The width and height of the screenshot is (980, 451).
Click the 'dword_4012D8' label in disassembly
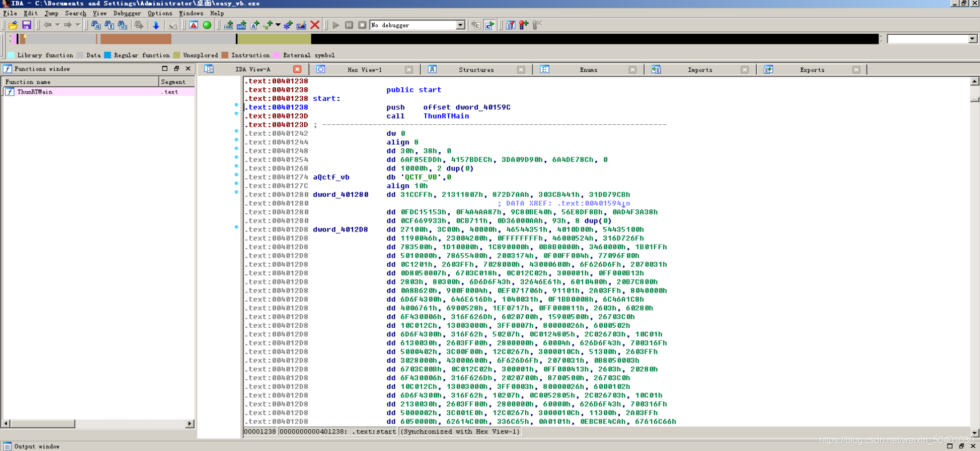pos(340,230)
